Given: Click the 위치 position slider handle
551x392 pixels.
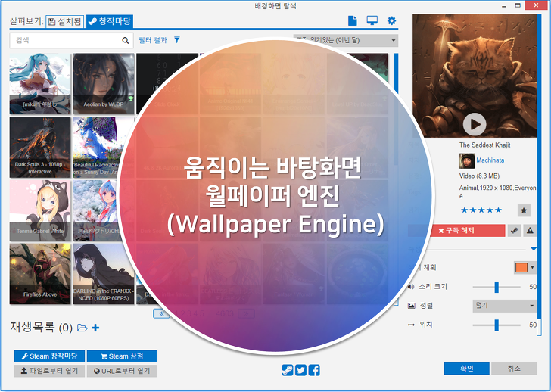Looking at the screenshot, I should point(497,325).
